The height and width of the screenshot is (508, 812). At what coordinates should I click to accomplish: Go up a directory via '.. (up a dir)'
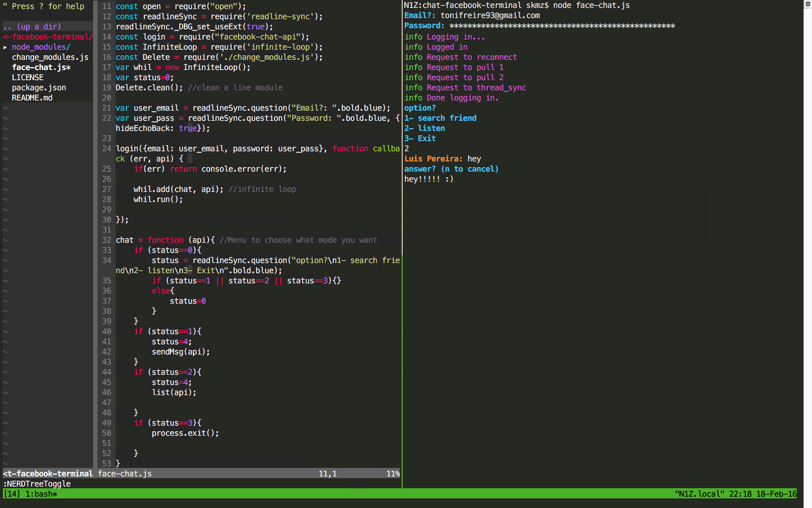point(32,27)
